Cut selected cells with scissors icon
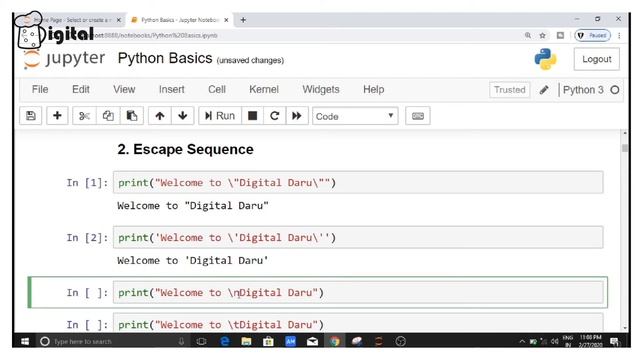The image size is (640, 360). point(84,116)
